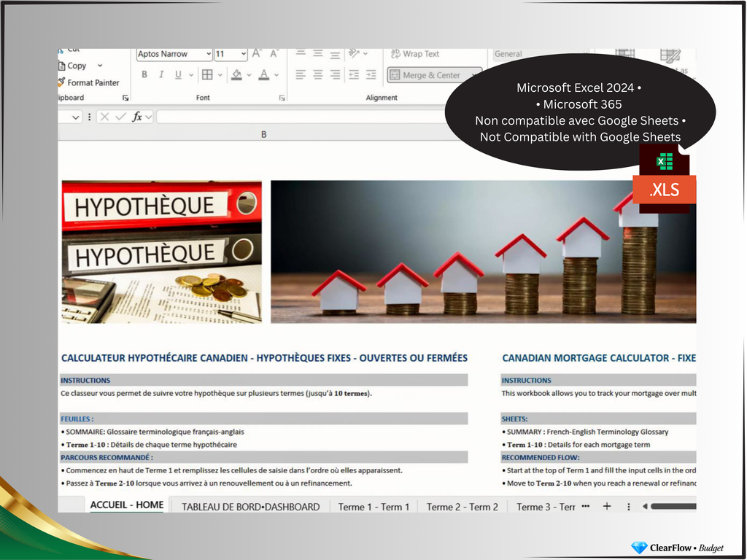Open the vertical dots sheet options

628,507
